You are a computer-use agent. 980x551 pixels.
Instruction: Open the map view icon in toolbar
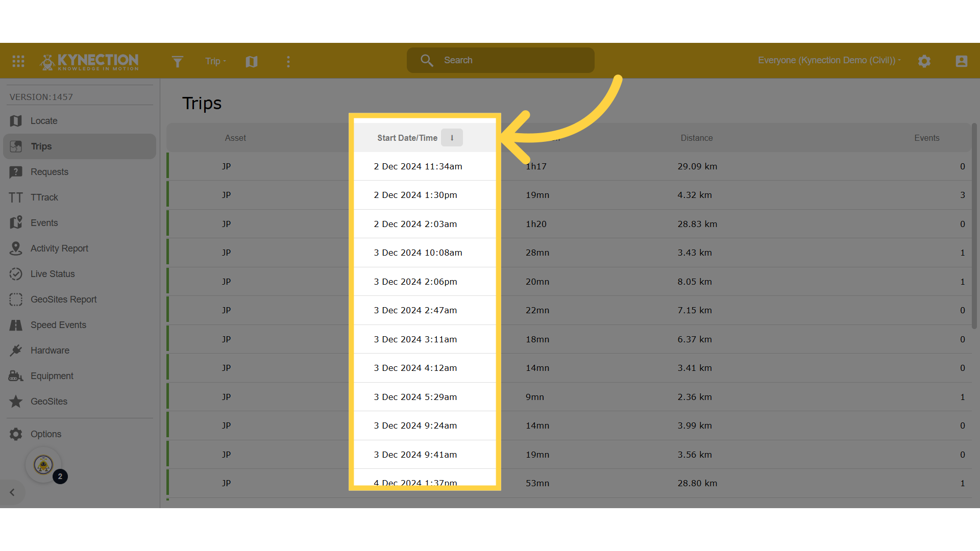click(252, 61)
